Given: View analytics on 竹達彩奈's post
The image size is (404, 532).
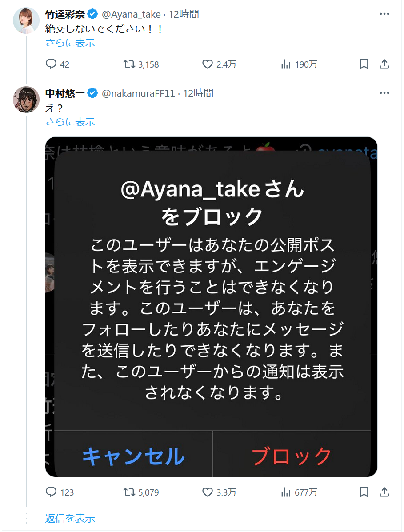Looking at the screenshot, I should tap(285, 64).
